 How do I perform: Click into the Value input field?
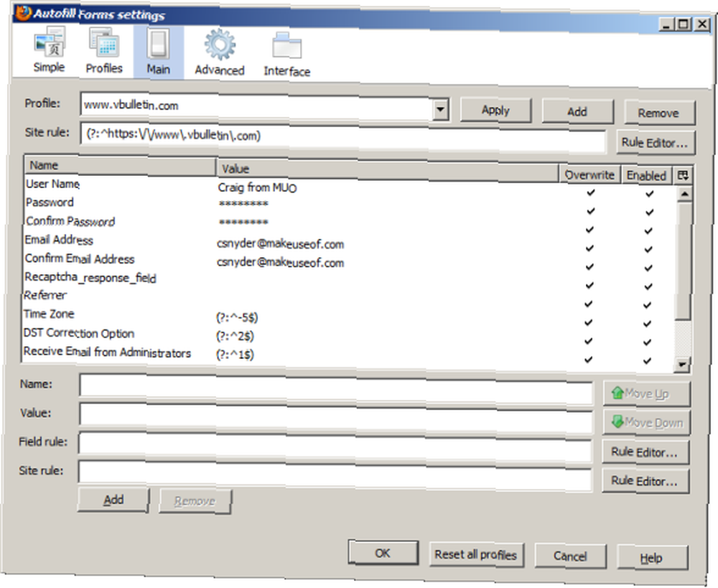(336, 417)
